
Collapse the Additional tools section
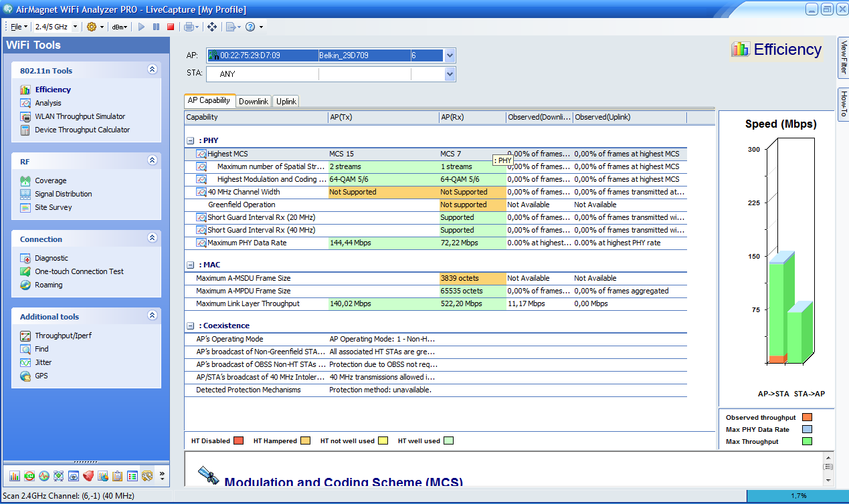click(152, 316)
